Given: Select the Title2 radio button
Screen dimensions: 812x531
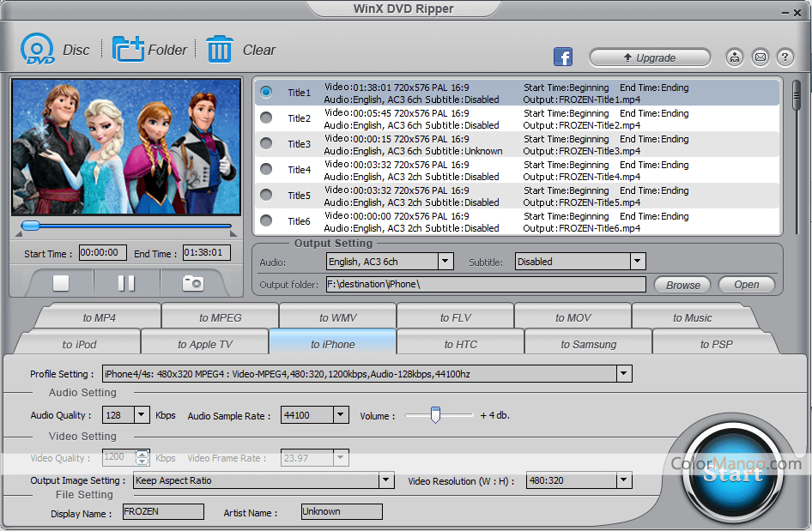Looking at the screenshot, I should (x=266, y=118).
